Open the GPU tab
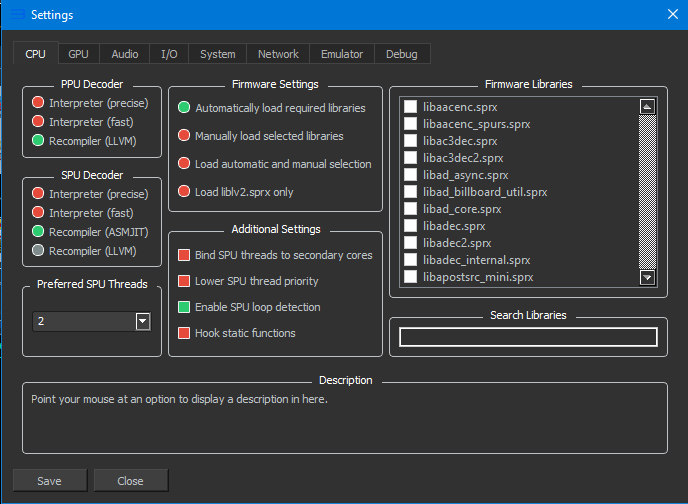The image size is (688, 504). pyautogui.click(x=79, y=54)
